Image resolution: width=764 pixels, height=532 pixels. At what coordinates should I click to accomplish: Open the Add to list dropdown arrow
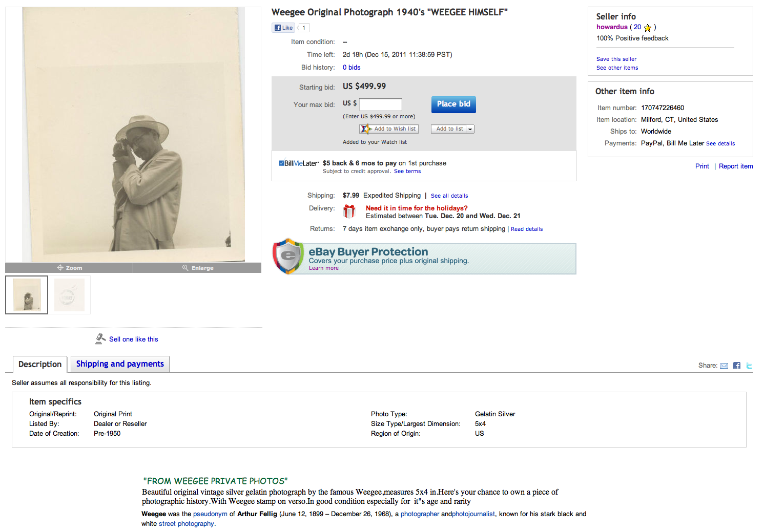click(470, 129)
